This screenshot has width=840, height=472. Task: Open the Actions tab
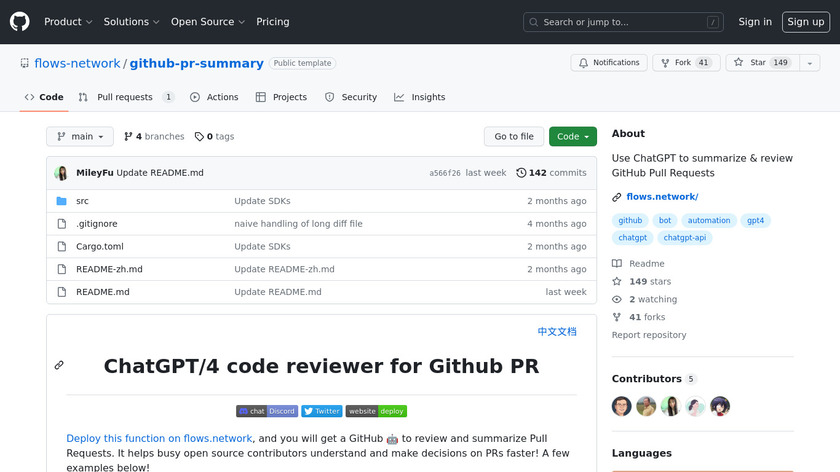click(214, 97)
